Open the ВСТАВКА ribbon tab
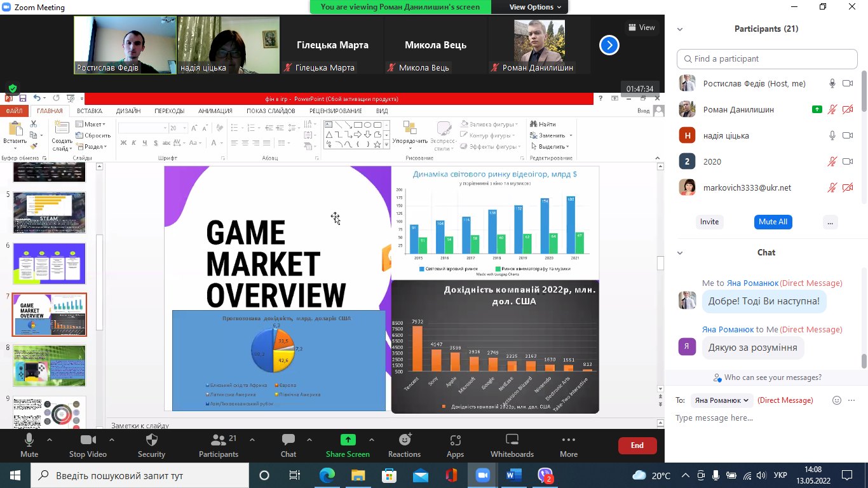Screen dimensions: 868x488 click(89, 111)
